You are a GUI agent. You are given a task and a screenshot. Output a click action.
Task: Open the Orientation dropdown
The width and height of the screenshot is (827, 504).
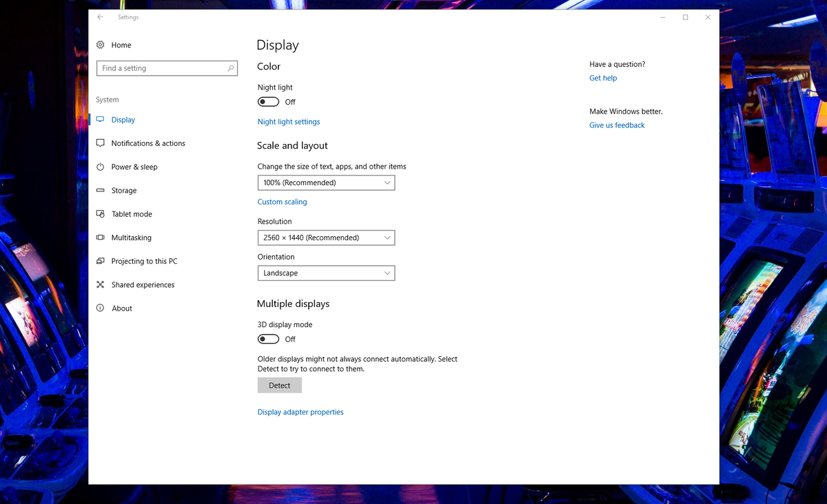[326, 273]
